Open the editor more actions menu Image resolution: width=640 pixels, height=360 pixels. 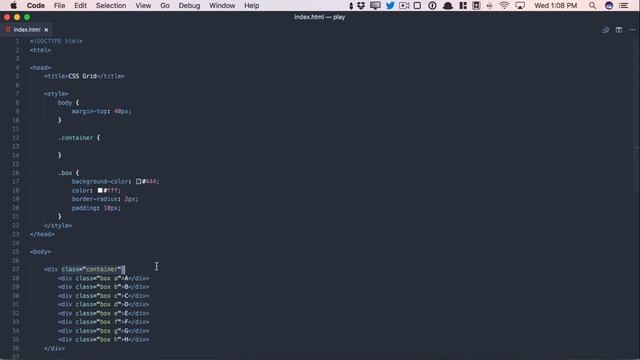(632, 30)
